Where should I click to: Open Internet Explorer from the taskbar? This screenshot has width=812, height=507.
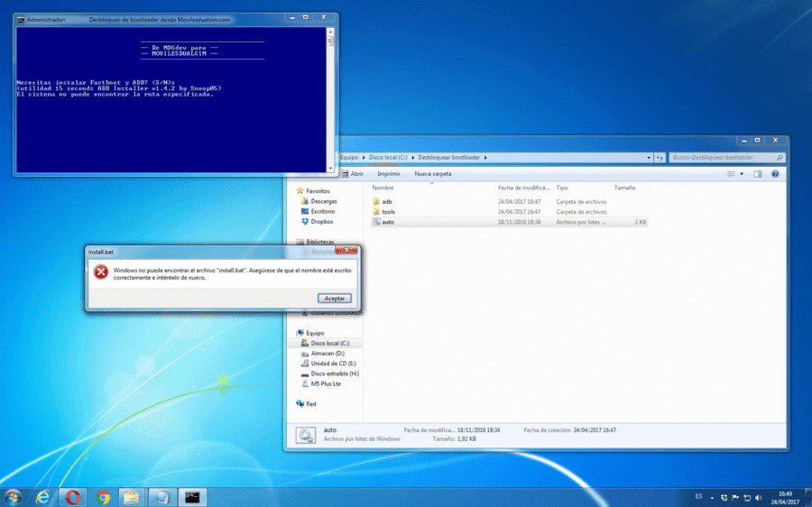pos(43,497)
